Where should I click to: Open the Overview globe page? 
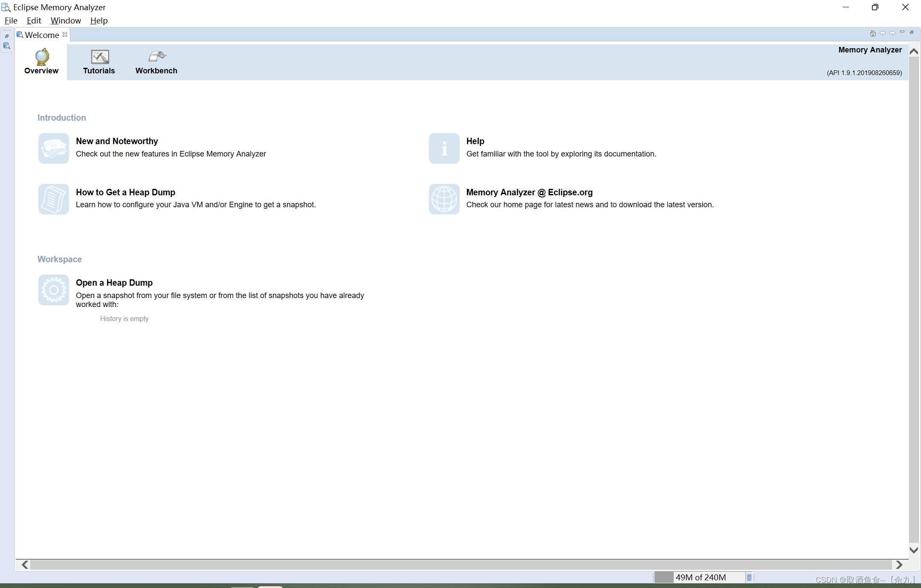41,62
